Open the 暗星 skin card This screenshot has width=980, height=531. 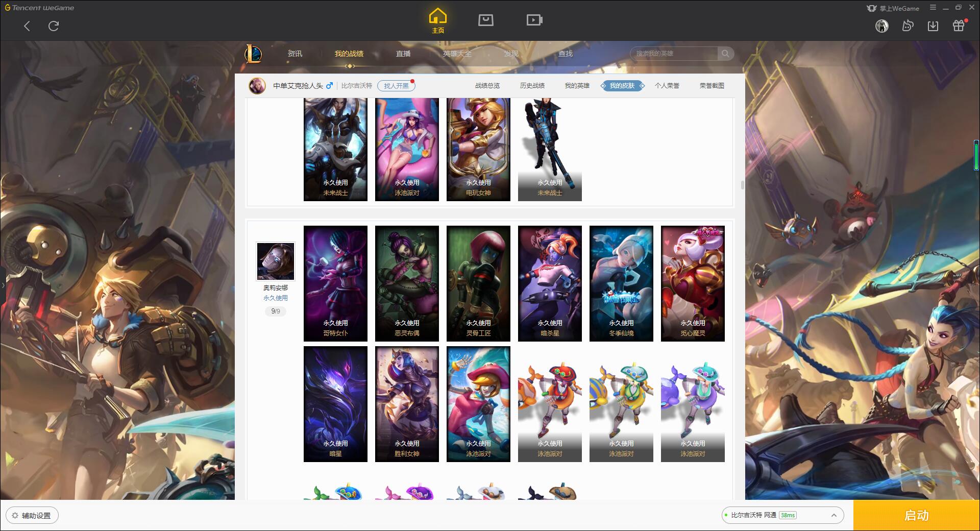pos(335,404)
